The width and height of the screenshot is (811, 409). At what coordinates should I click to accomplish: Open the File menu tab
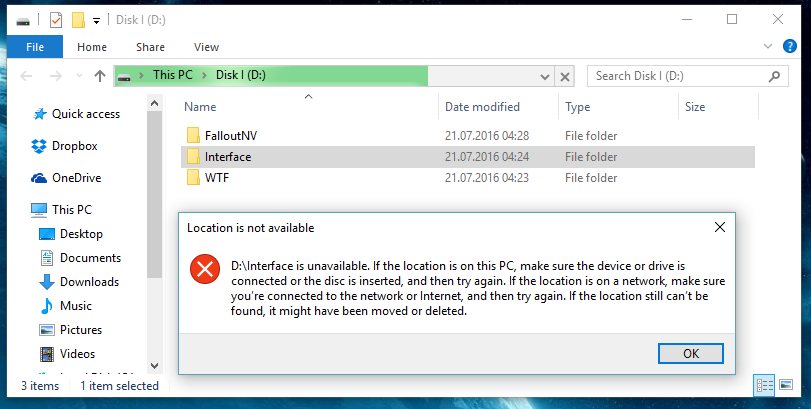pyautogui.click(x=35, y=47)
